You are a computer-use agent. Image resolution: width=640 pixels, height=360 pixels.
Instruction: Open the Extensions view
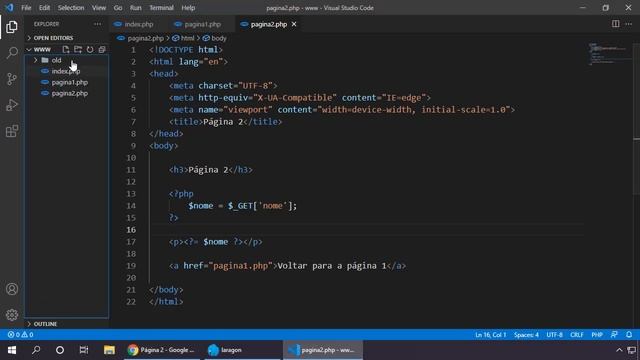click(x=12, y=131)
